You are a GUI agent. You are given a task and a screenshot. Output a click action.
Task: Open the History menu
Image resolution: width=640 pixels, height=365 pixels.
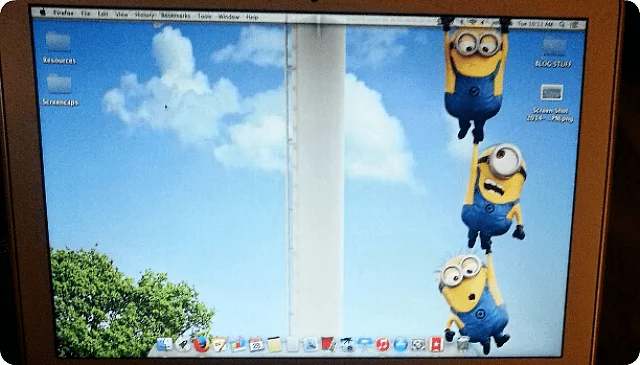click(144, 15)
